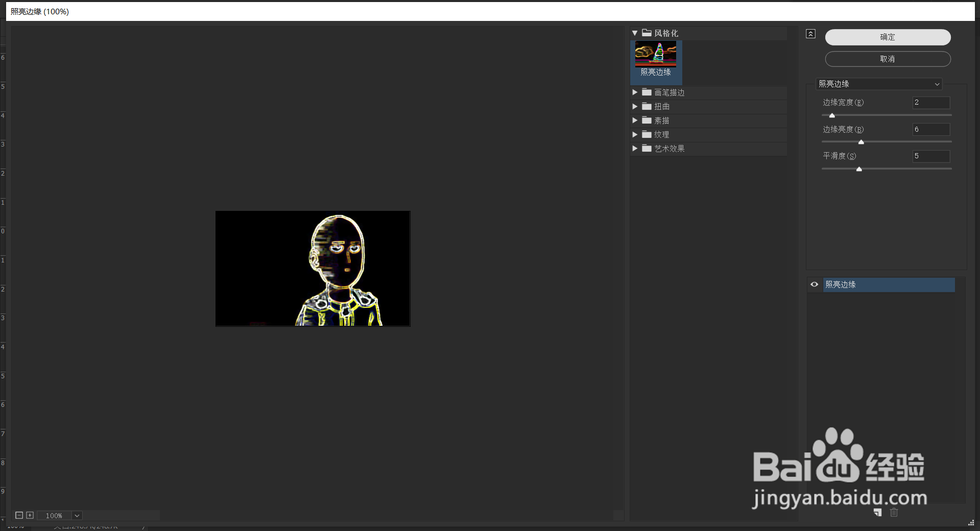This screenshot has height=531, width=980.
Task: Select the 素描 category label
Action: point(662,120)
